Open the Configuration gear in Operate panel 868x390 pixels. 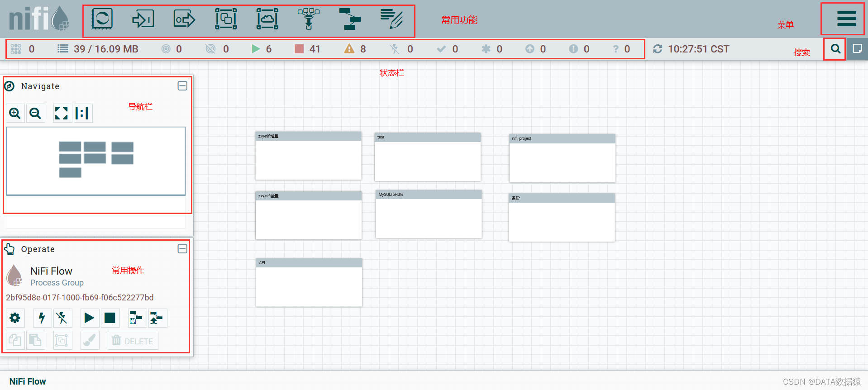(15, 318)
